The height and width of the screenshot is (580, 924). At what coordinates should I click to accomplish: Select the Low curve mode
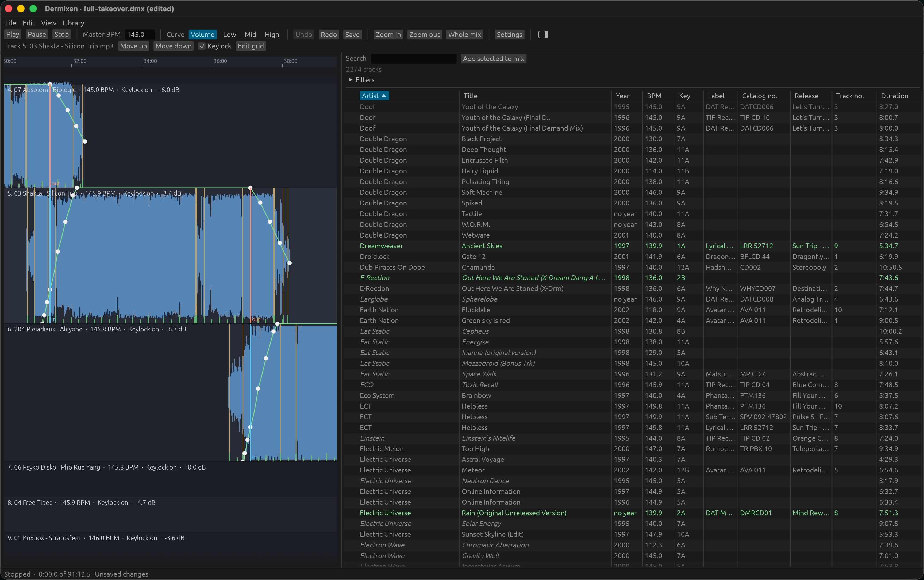pos(230,35)
